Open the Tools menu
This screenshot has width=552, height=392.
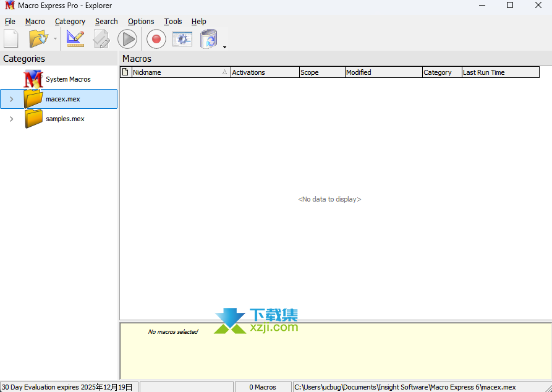(173, 21)
